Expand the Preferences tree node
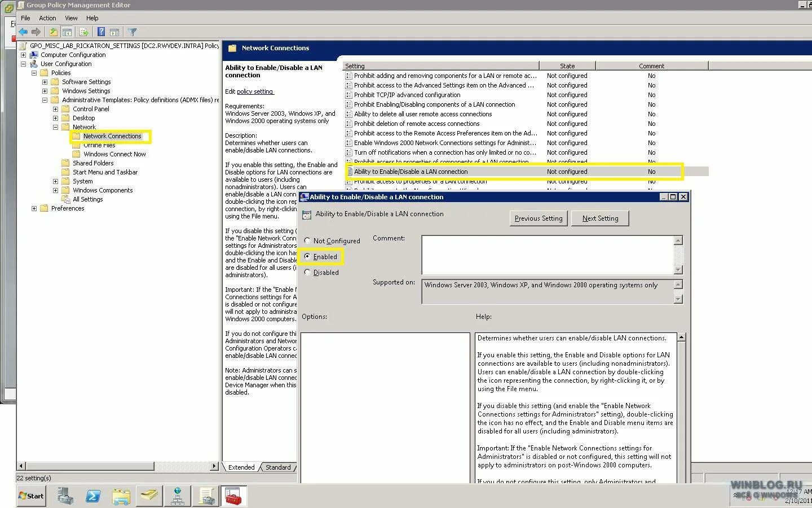Viewport: 812px width, 508px height. tap(34, 208)
